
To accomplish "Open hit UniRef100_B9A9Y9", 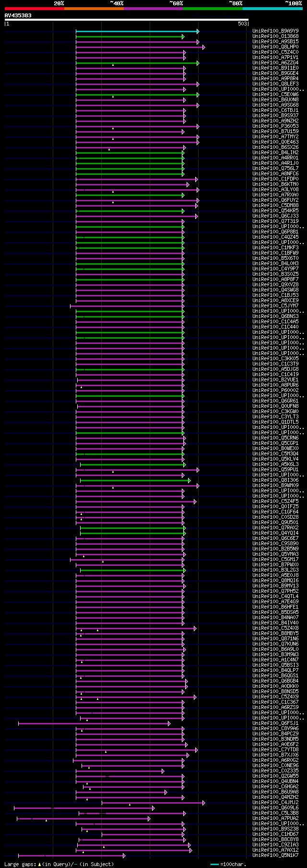I will click(275, 31).
